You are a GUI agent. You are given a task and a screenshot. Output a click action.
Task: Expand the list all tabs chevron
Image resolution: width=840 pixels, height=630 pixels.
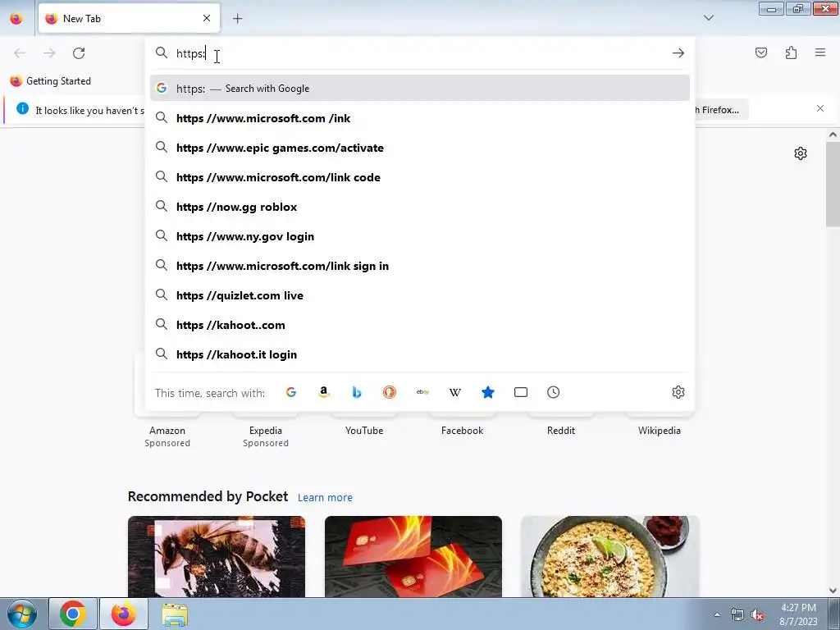coord(708,18)
